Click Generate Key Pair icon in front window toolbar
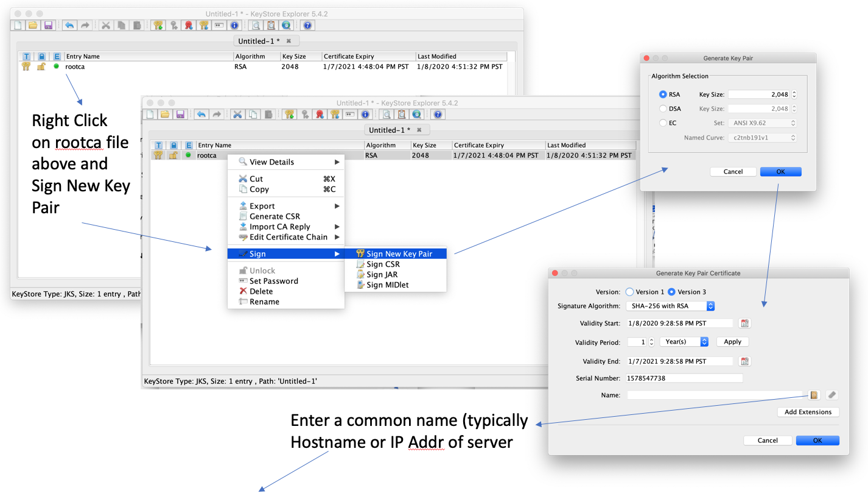This screenshot has width=868, height=499. [x=290, y=115]
